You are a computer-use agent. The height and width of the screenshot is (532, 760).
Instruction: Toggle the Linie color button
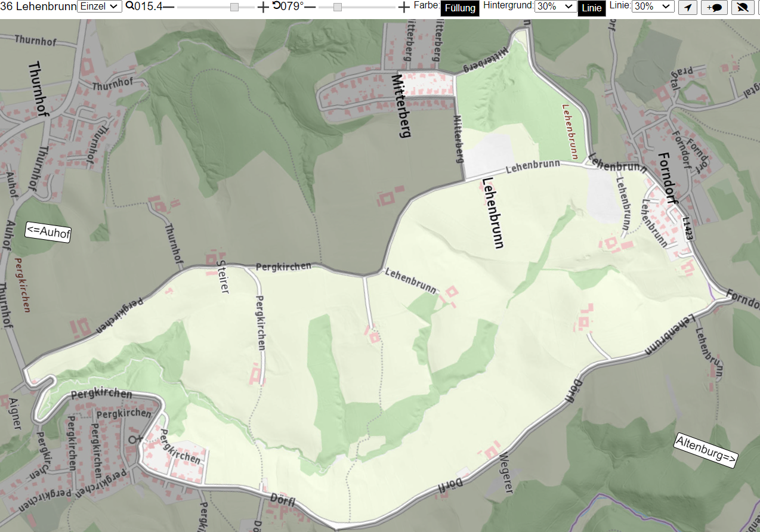click(592, 8)
